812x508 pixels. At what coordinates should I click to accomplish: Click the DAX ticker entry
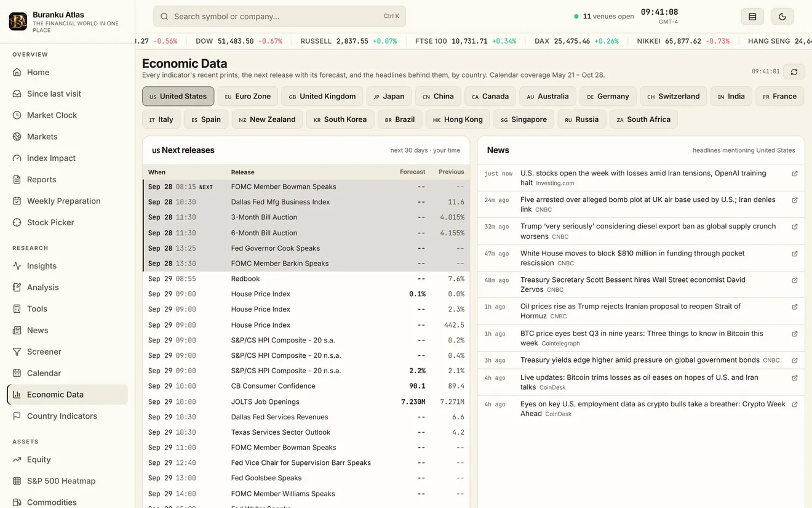point(576,41)
